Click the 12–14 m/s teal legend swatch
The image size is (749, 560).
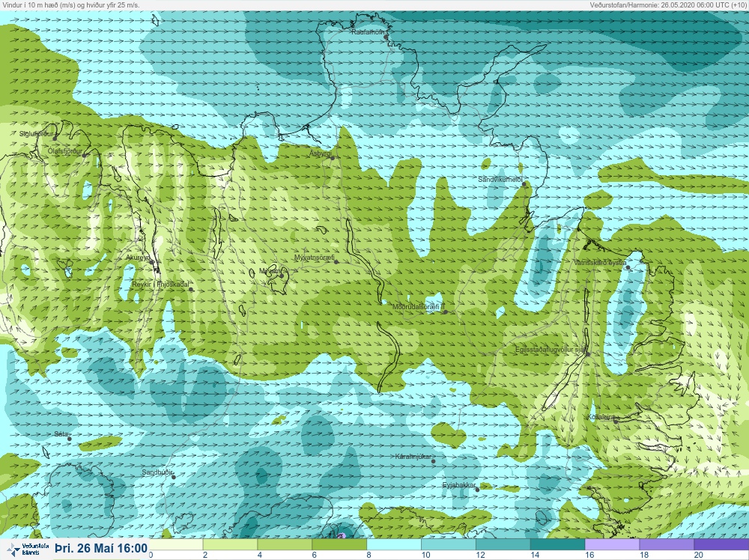pyautogui.click(x=503, y=544)
